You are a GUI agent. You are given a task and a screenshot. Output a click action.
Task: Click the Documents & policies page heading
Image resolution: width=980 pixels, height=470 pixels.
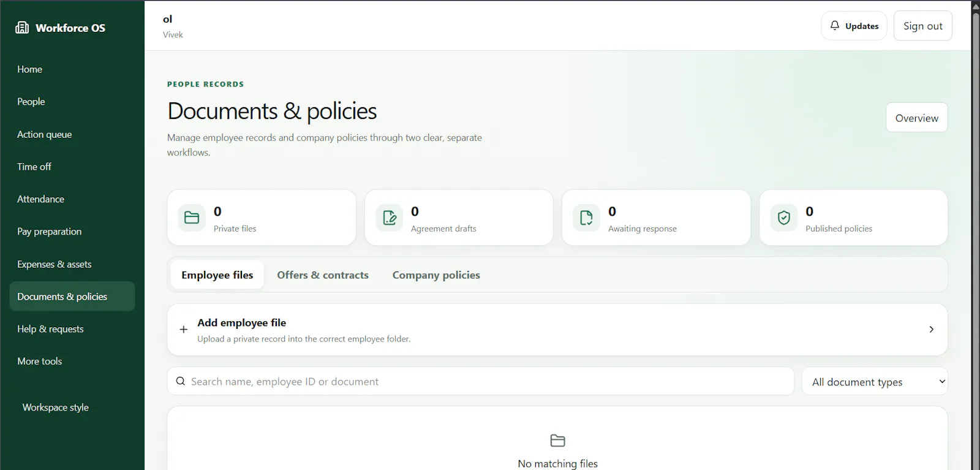point(272,111)
